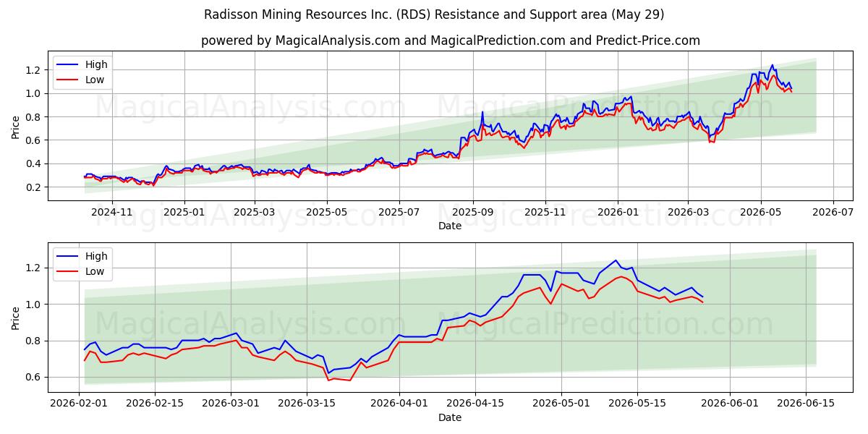Click the 1.2 price tick on bottom chart
The width and height of the screenshot is (868, 434).
pyautogui.click(x=35, y=268)
